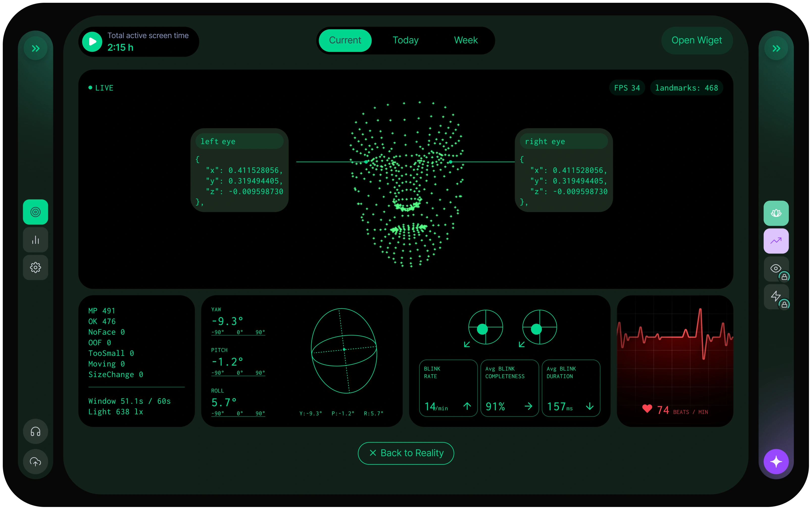Click the headphones support icon
Screen dimensions: 812x510
[x=35, y=431]
